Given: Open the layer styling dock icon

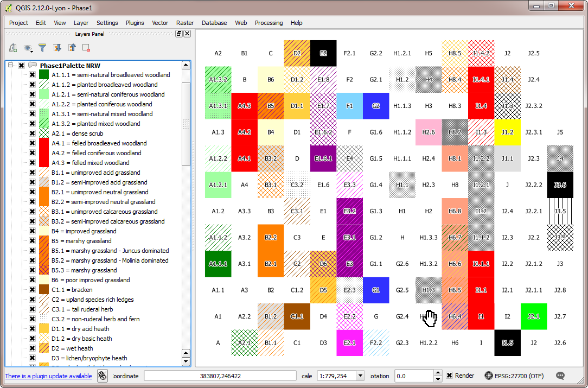Looking at the screenshot, I should [12, 48].
